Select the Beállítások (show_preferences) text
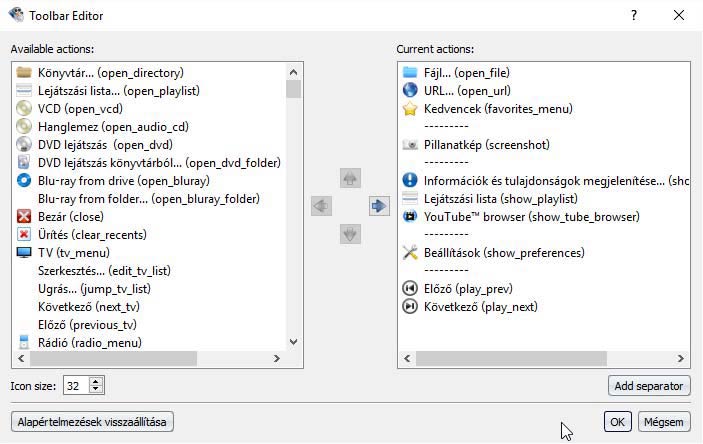Image resolution: width=703 pixels, height=444 pixels. [x=504, y=252]
